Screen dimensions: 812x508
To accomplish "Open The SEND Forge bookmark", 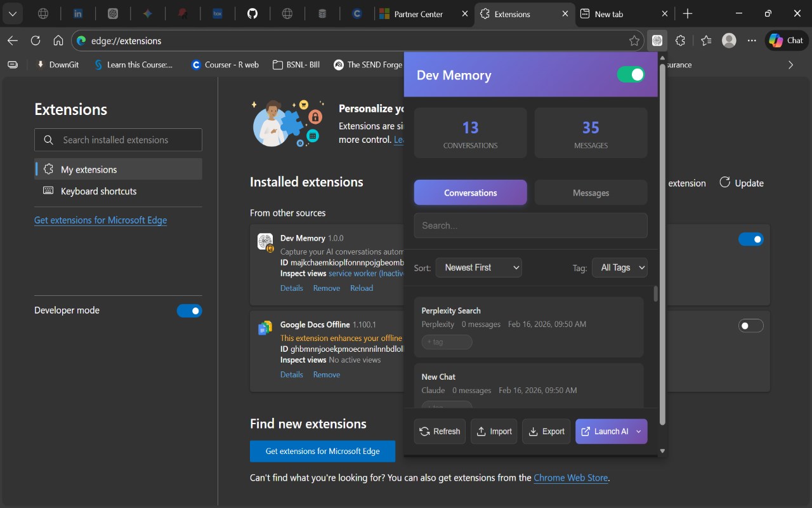I will pyautogui.click(x=368, y=65).
